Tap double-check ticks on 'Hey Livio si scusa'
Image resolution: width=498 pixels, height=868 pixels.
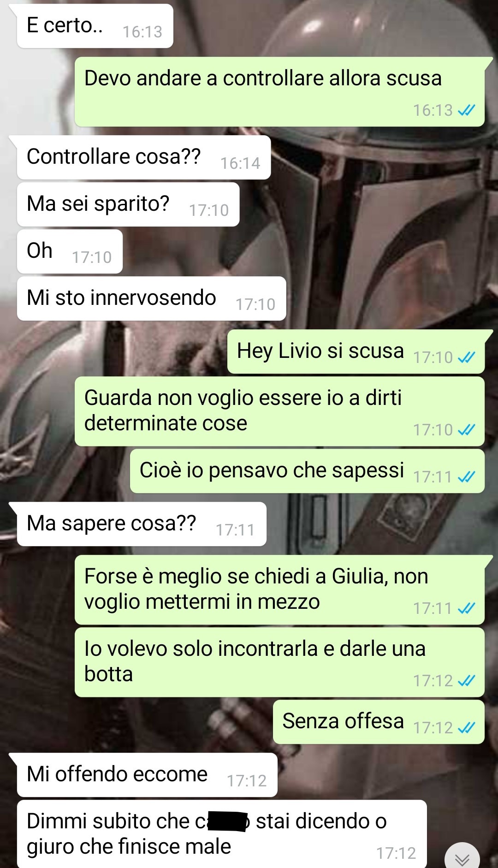466,357
